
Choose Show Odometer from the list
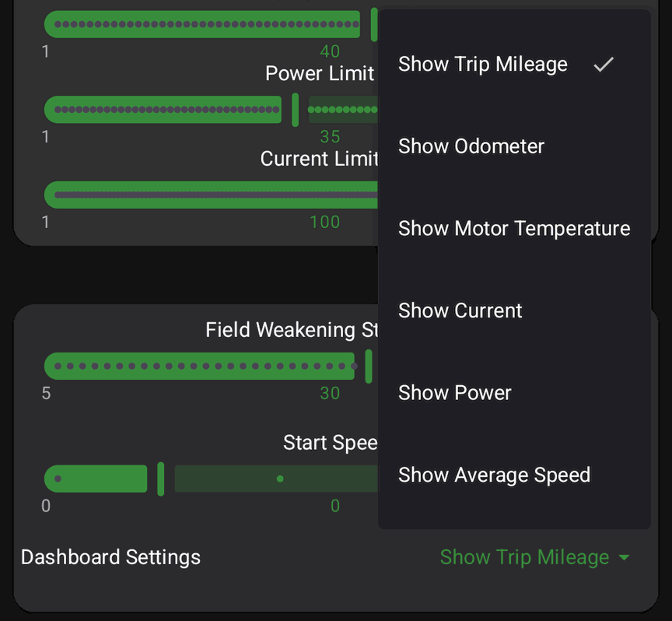point(514,146)
